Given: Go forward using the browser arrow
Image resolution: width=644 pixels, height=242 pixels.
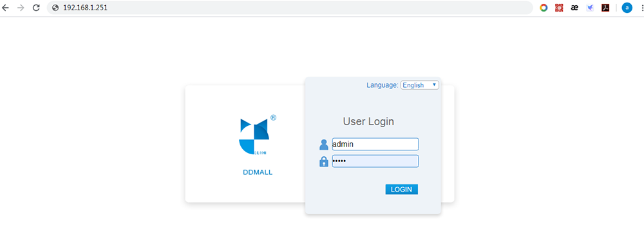Looking at the screenshot, I should click(21, 7).
